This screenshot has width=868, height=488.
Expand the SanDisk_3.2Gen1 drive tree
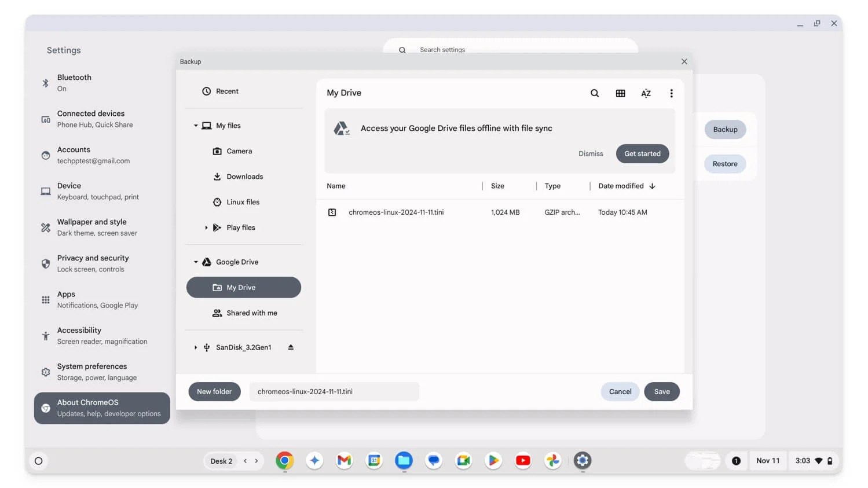(x=196, y=347)
